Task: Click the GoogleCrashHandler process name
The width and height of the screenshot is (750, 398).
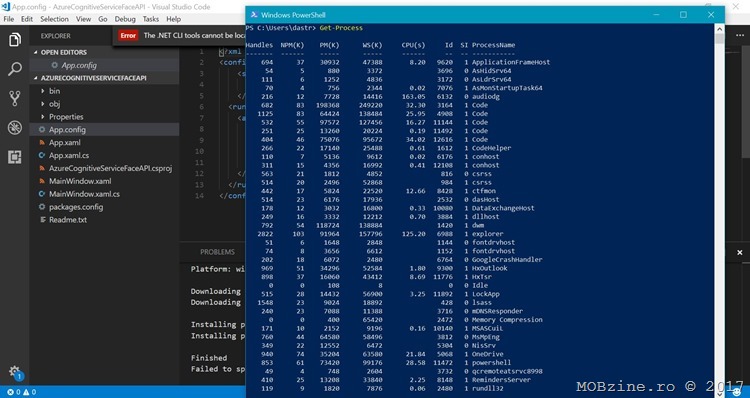Action: (x=507, y=260)
